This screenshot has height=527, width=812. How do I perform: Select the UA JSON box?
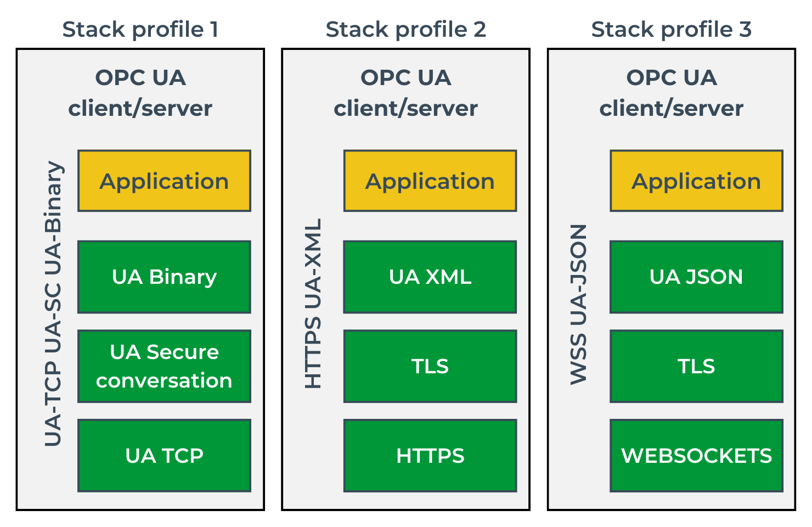696,277
